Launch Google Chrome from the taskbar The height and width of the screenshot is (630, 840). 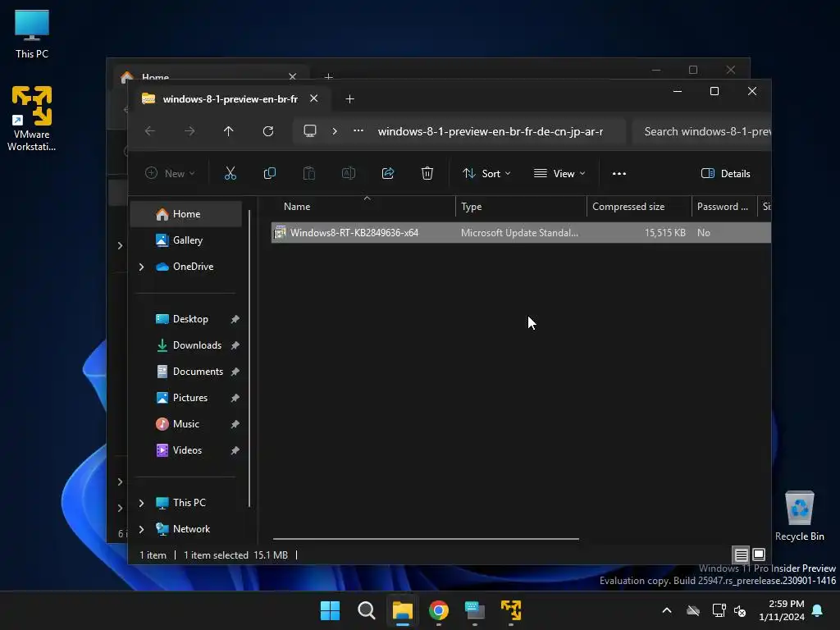pyautogui.click(x=439, y=610)
